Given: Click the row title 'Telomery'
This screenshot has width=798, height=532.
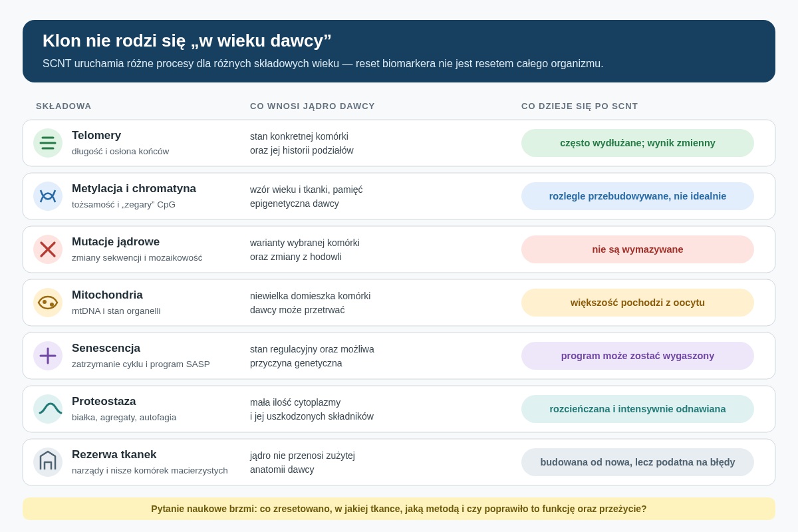Looking at the screenshot, I should tap(96, 136).
